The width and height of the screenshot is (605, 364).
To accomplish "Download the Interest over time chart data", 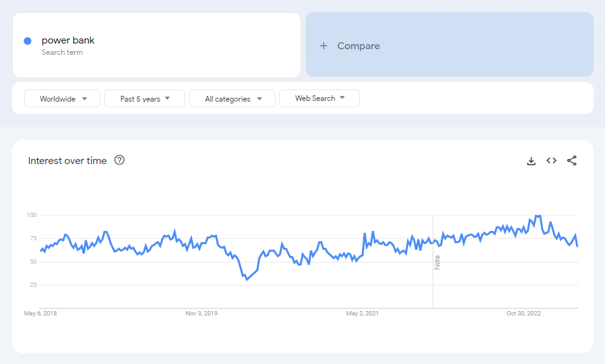I will [531, 161].
